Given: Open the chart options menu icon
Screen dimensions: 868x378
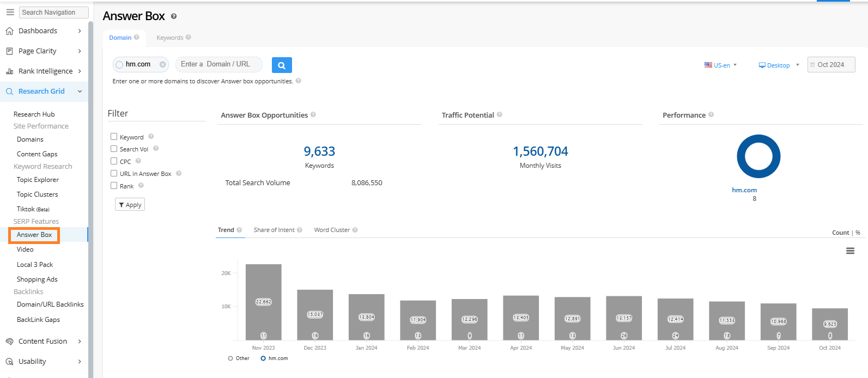Looking at the screenshot, I should (x=850, y=251).
